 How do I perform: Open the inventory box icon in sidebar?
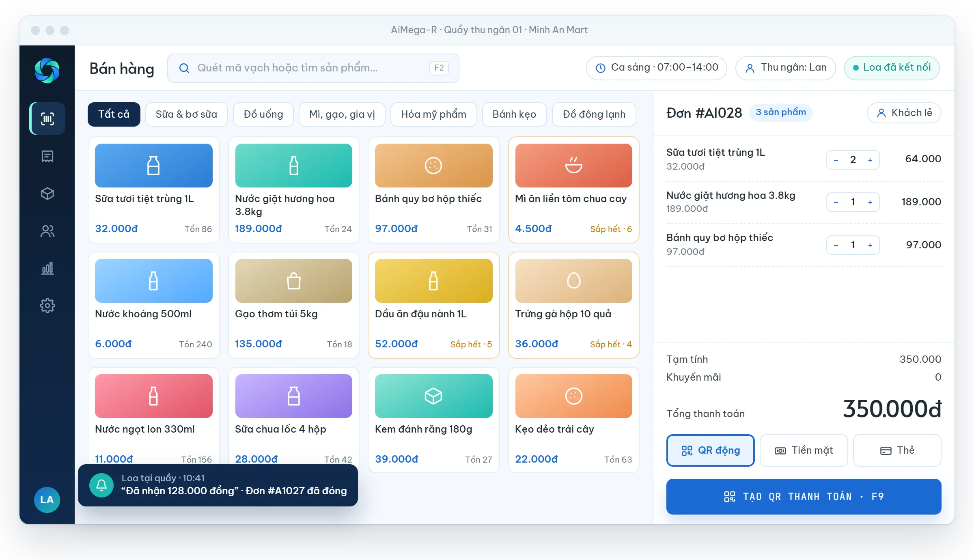[x=47, y=194]
